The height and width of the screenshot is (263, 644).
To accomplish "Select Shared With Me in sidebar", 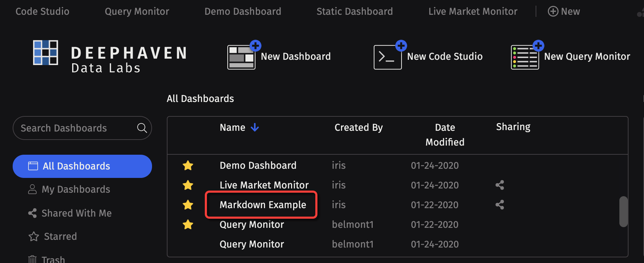I will click(x=77, y=213).
